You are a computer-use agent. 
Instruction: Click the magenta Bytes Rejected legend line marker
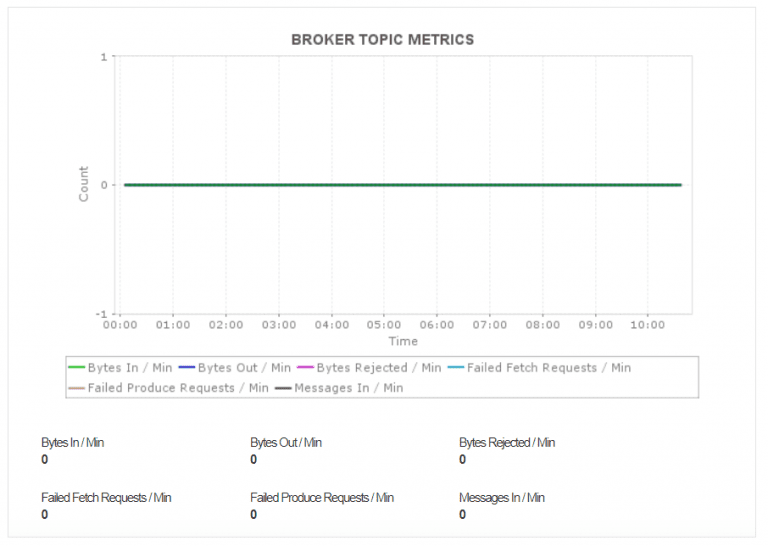click(305, 368)
